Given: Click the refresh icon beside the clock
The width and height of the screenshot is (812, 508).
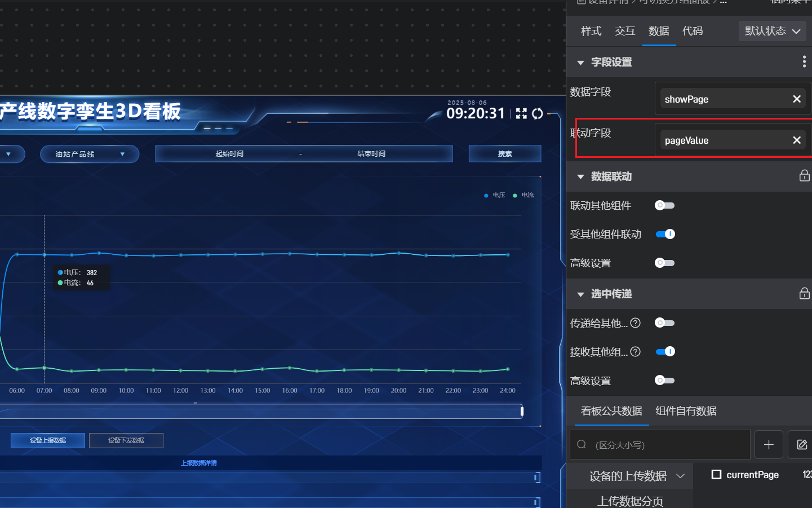Looking at the screenshot, I should tap(538, 113).
